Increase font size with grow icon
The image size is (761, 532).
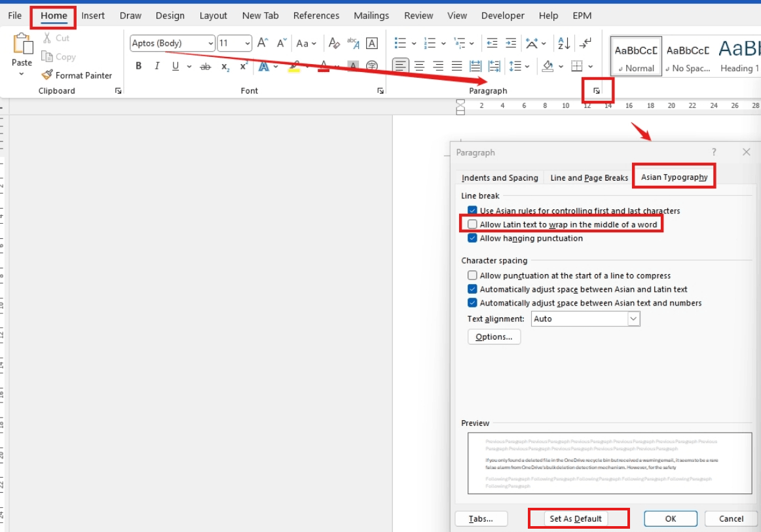(263, 43)
